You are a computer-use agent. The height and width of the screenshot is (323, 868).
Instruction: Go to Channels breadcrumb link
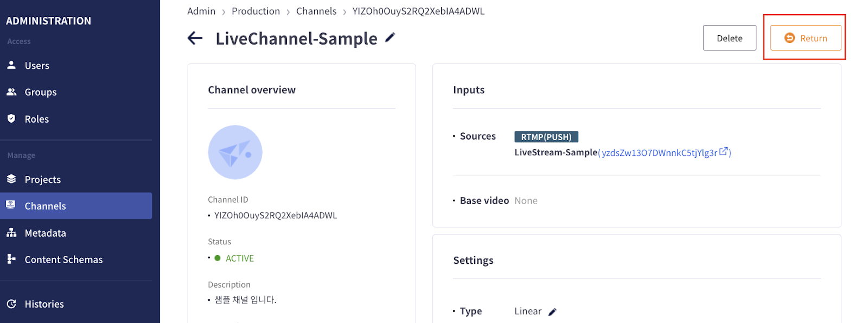click(316, 11)
